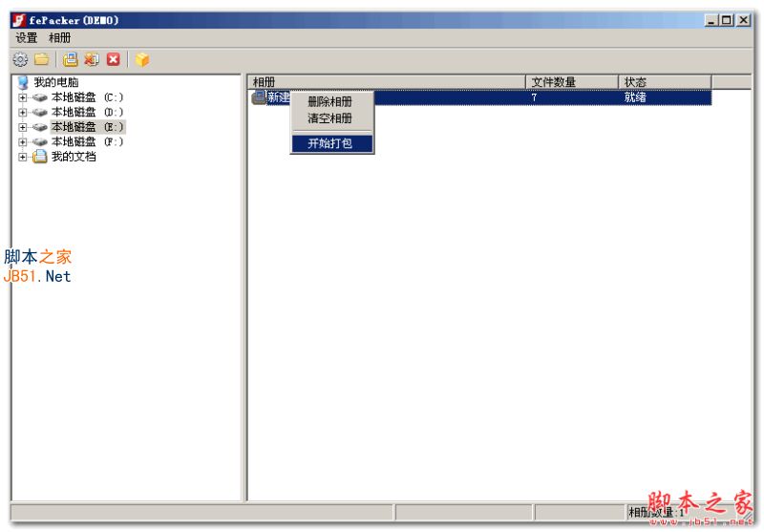
Task: Click the 新建 album name in list
Action: point(279,97)
